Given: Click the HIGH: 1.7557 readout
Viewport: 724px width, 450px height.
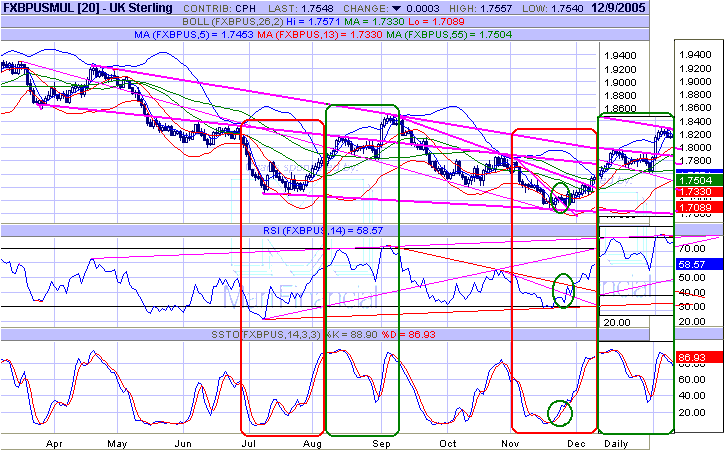Looking at the screenshot, I should [x=479, y=9].
